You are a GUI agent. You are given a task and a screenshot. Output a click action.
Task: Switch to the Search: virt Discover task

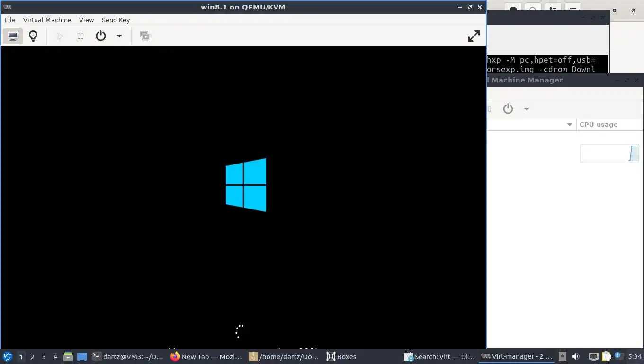point(440,356)
